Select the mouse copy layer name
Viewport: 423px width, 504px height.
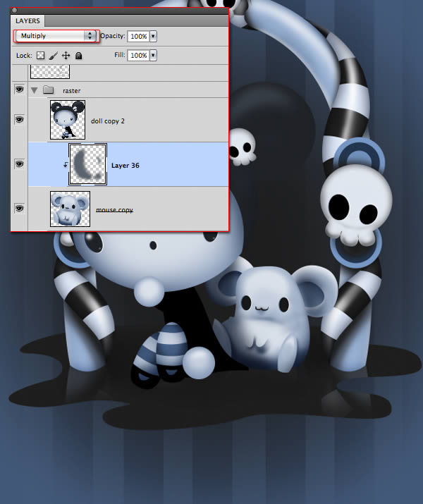pyautogui.click(x=114, y=210)
